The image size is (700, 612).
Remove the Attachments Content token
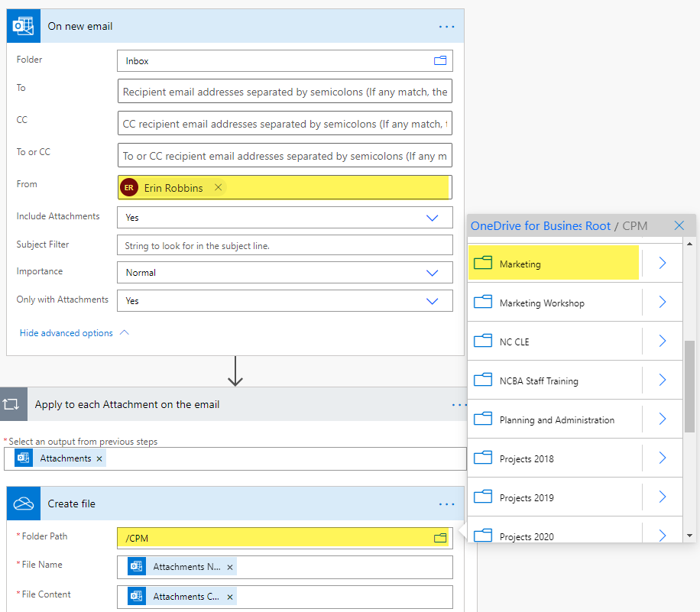tap(229, 597)
